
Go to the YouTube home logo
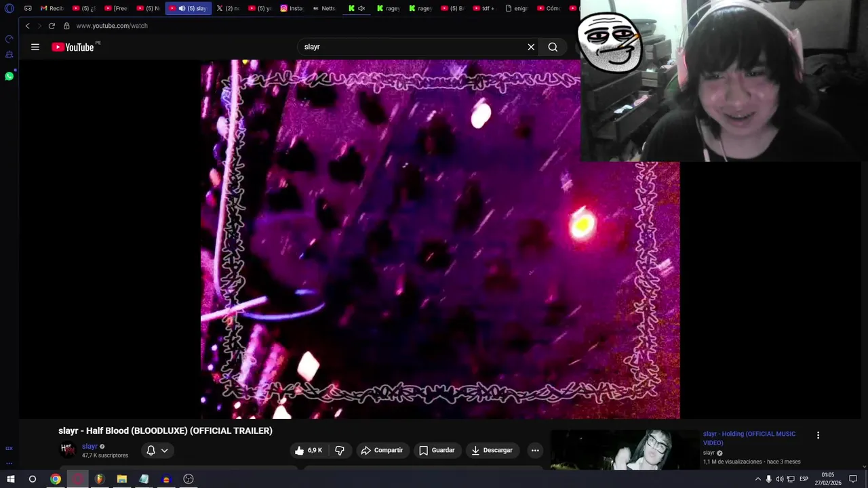point(73,47)
